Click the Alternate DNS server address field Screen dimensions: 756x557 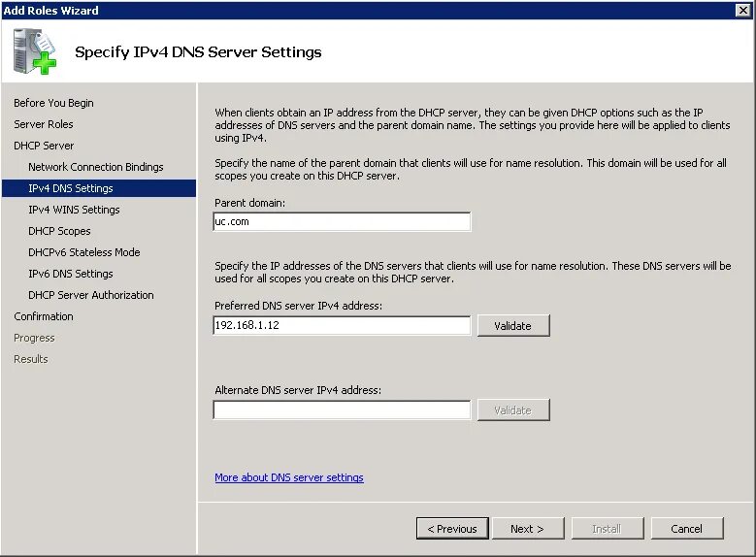click(x=342, y=410)
